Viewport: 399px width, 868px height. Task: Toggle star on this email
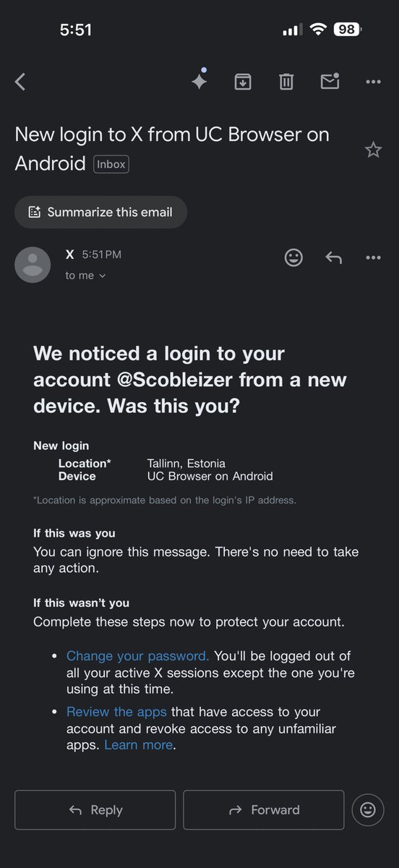point(373,150)
